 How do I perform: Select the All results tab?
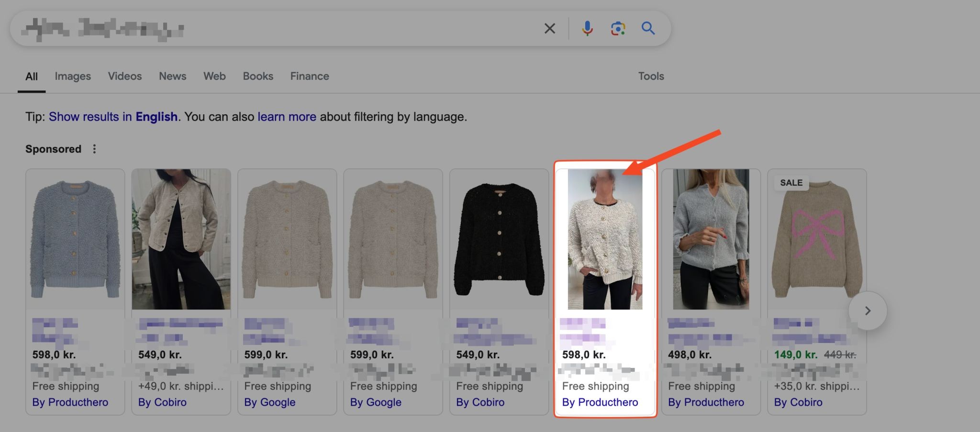[x=32, y=77]
